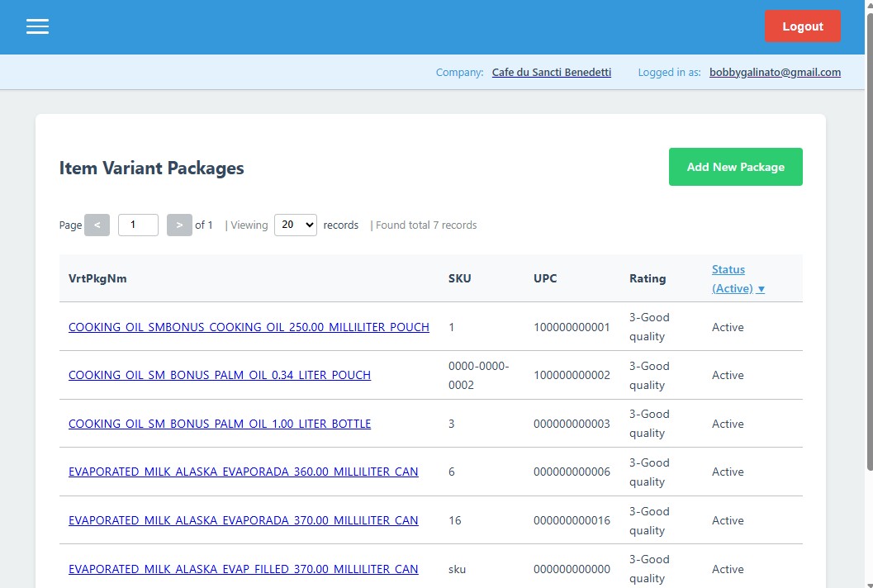Select UPC value 000000000003
Screen dimensions: 873x588
coord(572,424)
